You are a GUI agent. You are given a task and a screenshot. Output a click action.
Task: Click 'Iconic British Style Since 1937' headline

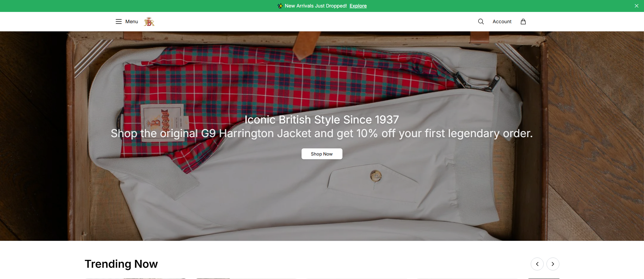point(322,120)
